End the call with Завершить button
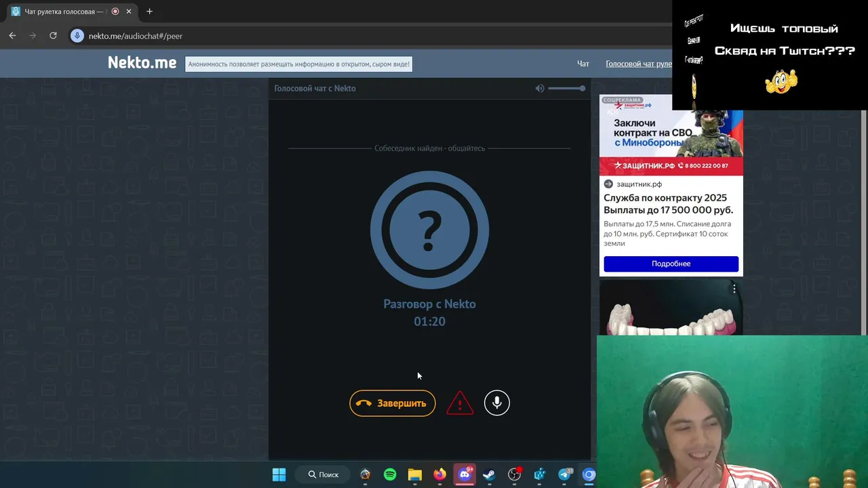The image size is (868, 488). [393, 403]
